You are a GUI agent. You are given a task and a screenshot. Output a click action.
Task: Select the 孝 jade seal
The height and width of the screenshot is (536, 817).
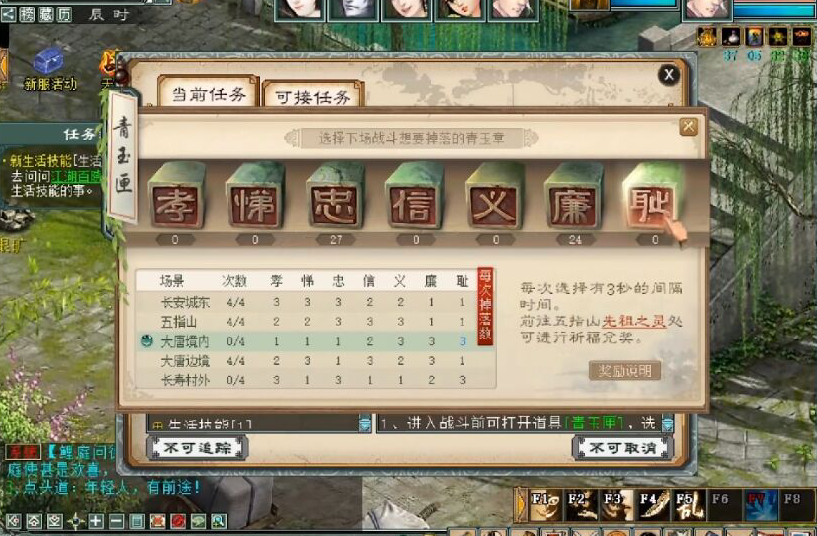pyautogui.click(x=177, y=195)
